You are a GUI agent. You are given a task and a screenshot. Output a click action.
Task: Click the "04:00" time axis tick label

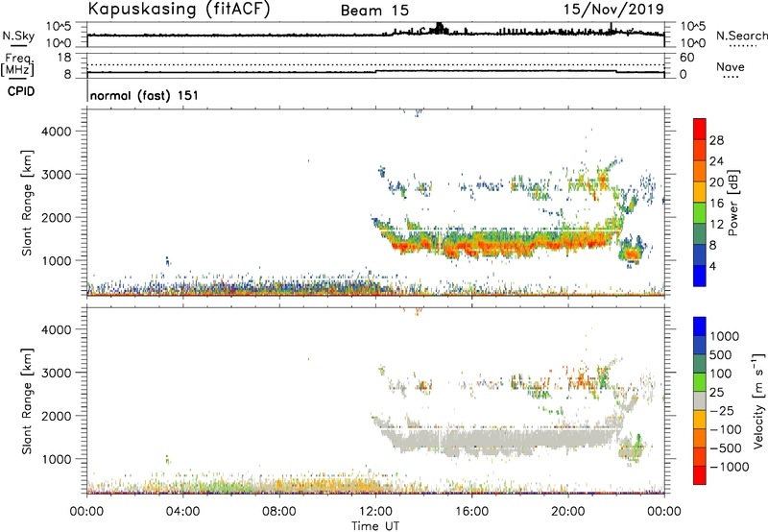182,512
